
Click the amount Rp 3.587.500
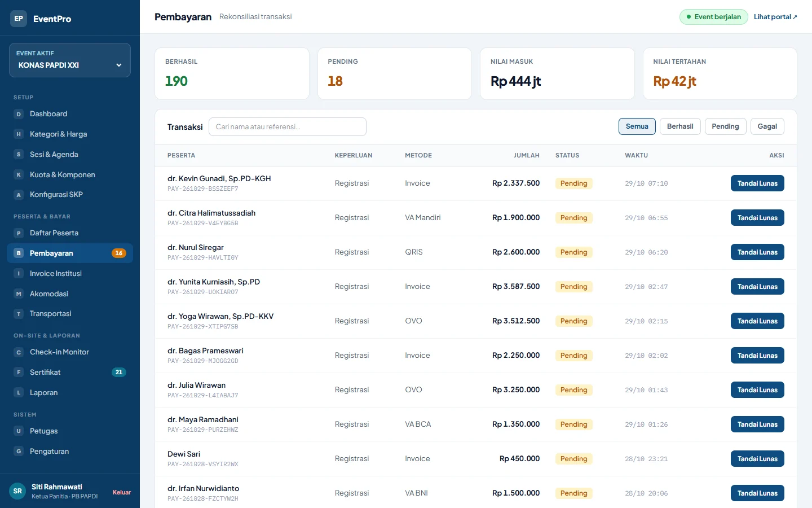pyautogui.click(x=516, y=287)
